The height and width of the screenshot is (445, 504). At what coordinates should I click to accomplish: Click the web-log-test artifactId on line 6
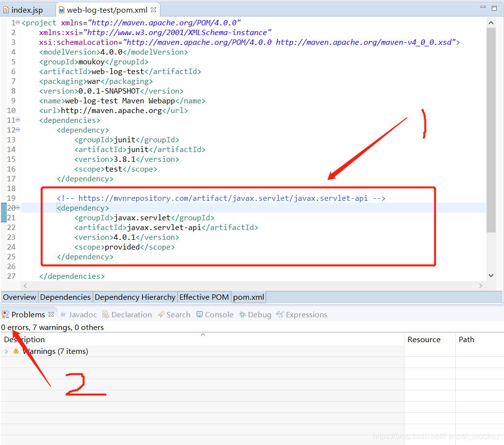click(117, 71)
